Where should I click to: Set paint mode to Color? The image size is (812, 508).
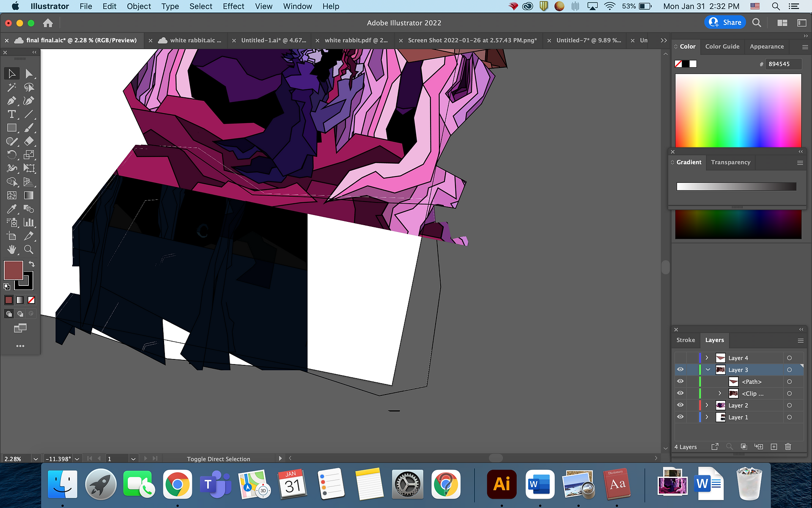8,300
